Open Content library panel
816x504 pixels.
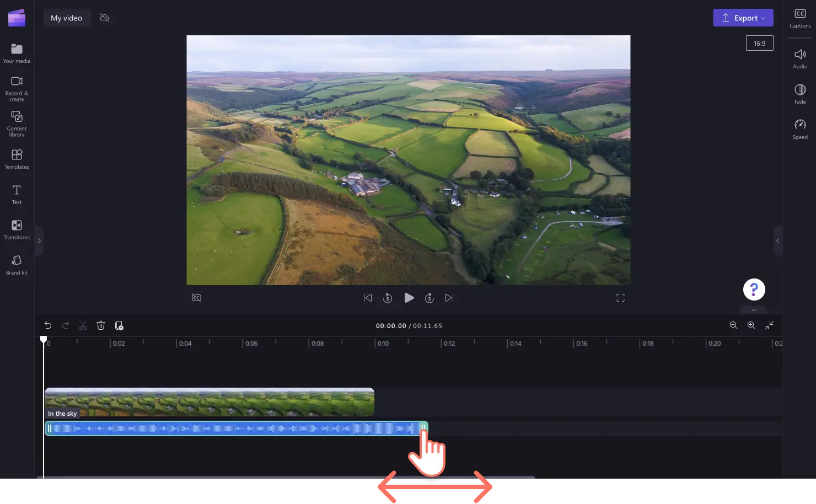click(17, 124)
